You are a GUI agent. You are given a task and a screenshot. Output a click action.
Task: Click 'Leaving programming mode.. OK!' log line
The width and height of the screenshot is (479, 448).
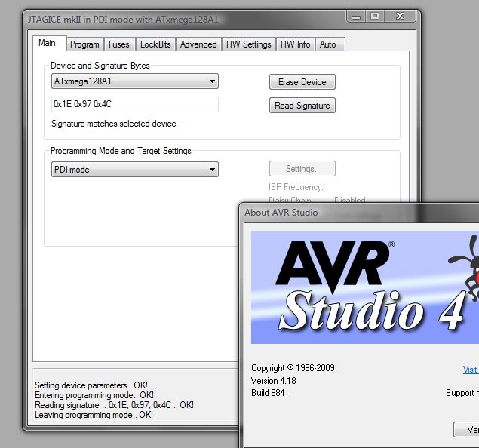click(x=94, y=415)
